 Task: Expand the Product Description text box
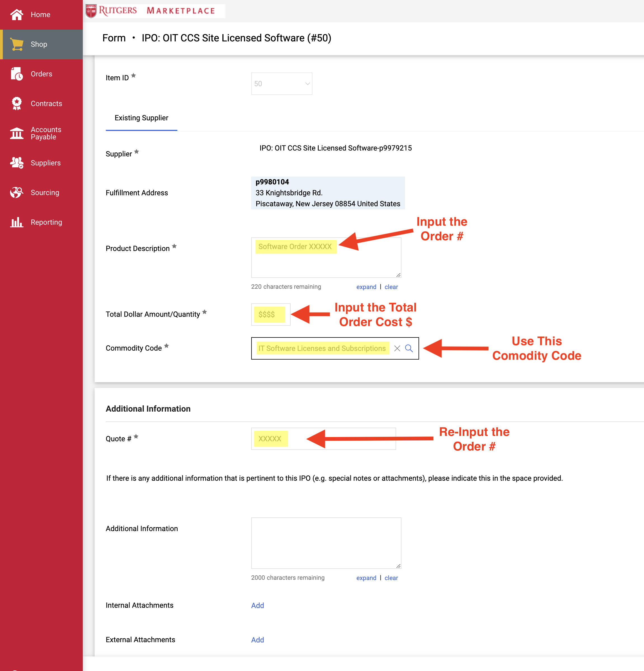[366, 287]
